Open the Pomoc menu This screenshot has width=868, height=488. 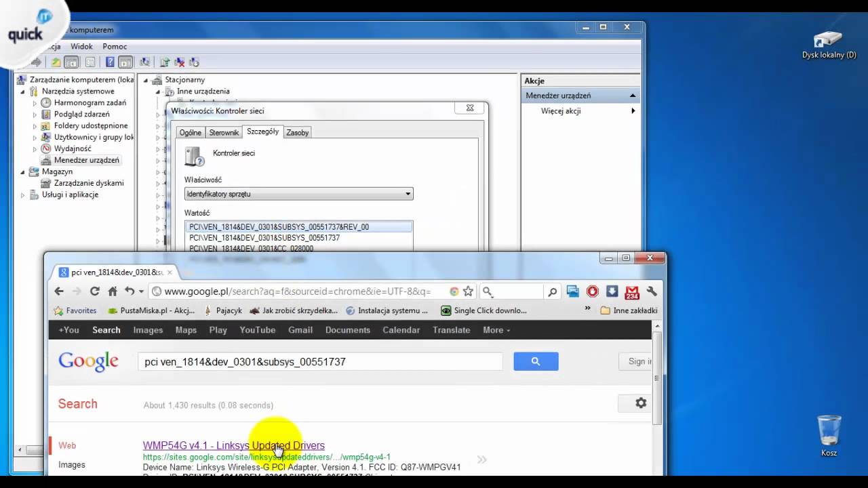tap(115, 46)
